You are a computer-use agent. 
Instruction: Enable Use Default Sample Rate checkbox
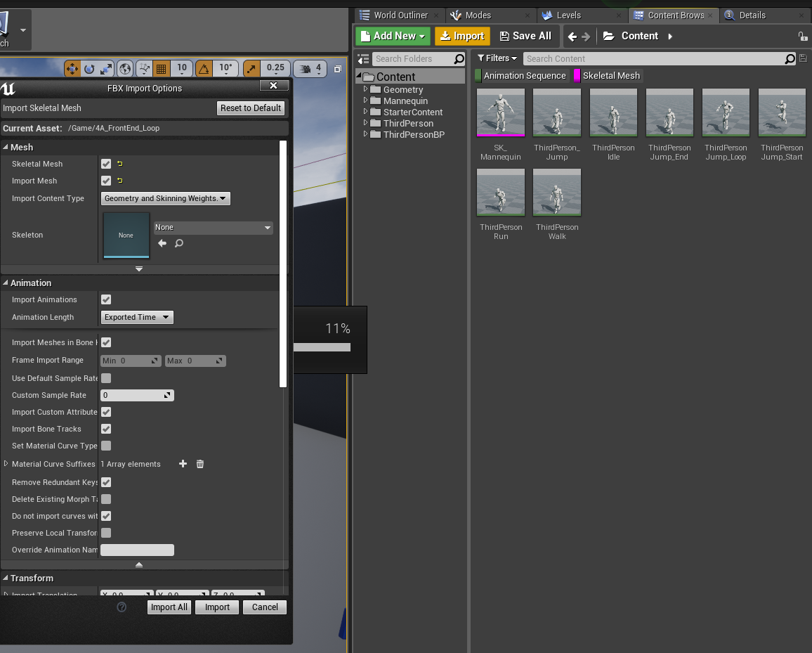(x=106, y=378)
